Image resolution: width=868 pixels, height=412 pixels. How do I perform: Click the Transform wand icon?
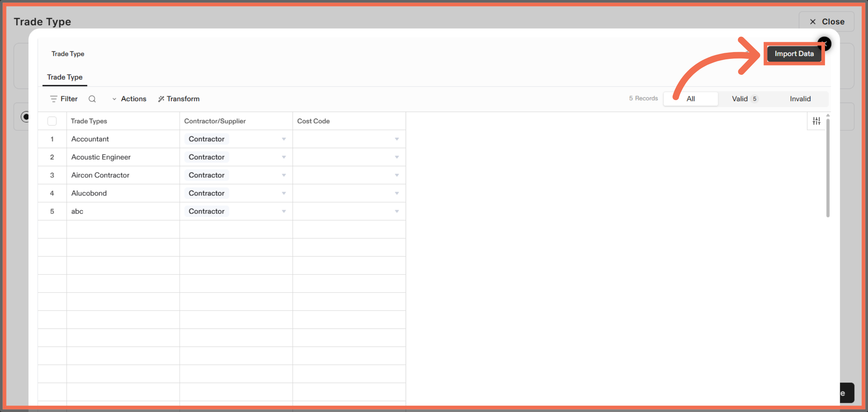click(x=161, y=99)
